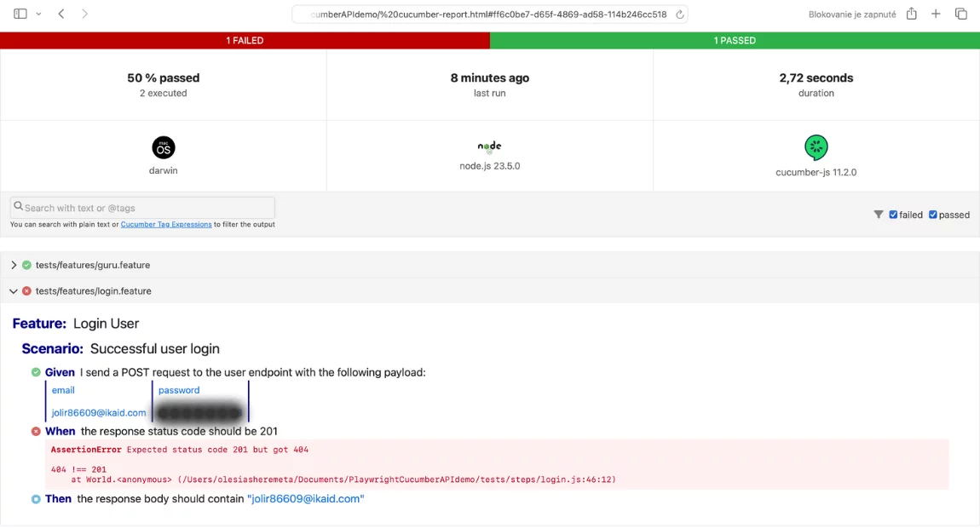
Task: Open the Cucumber Tag Expressions link
Action: tap(166, 225)
